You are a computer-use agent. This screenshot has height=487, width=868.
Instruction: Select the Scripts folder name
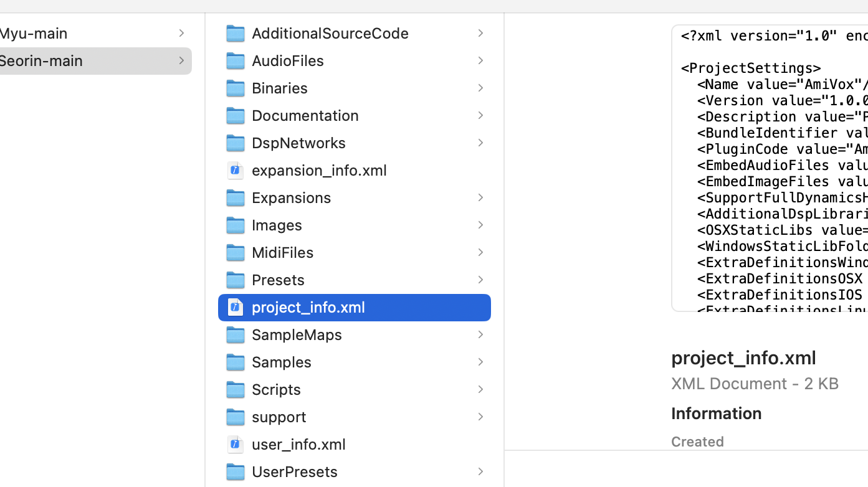pos(276,389)
